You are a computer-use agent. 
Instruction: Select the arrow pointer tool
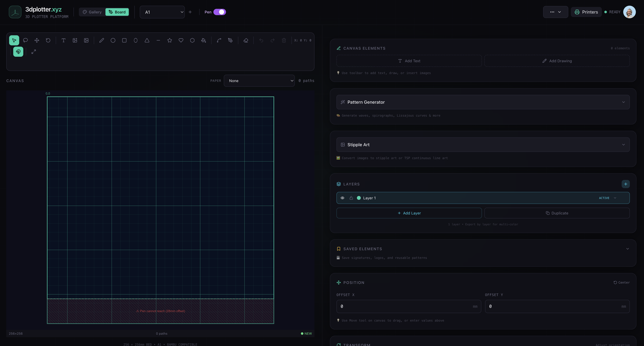pyautogui.click(x=14, y=40)
